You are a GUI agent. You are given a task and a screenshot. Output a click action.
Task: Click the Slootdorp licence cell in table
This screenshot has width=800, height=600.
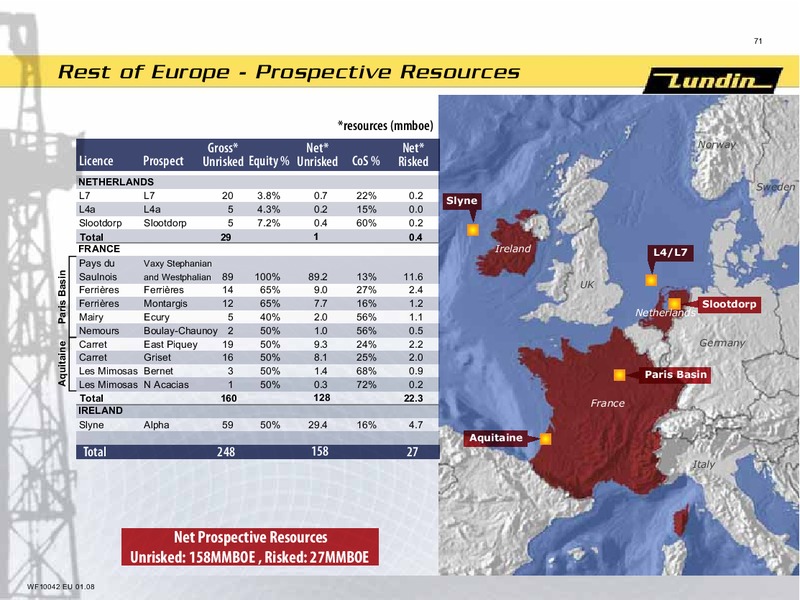pos(101,223)
